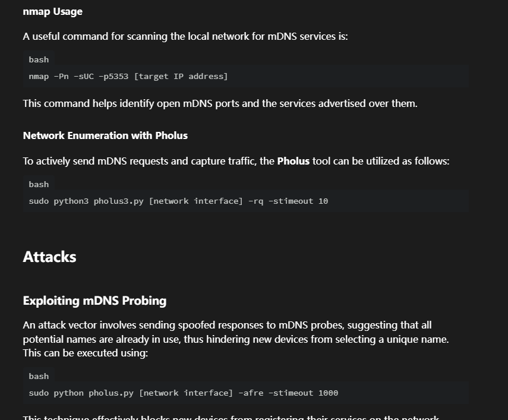Image resolution: width=508 pixels, height=420 pixels.
Task: Click "[network interface]" in the pholus3.py command
Action: [195, 201]
